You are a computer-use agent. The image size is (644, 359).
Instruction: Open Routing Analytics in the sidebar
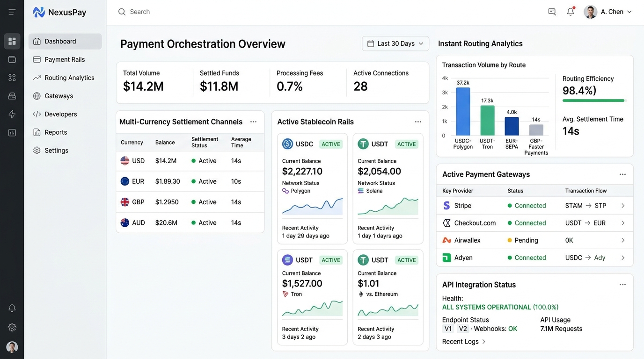coord(65,78)
